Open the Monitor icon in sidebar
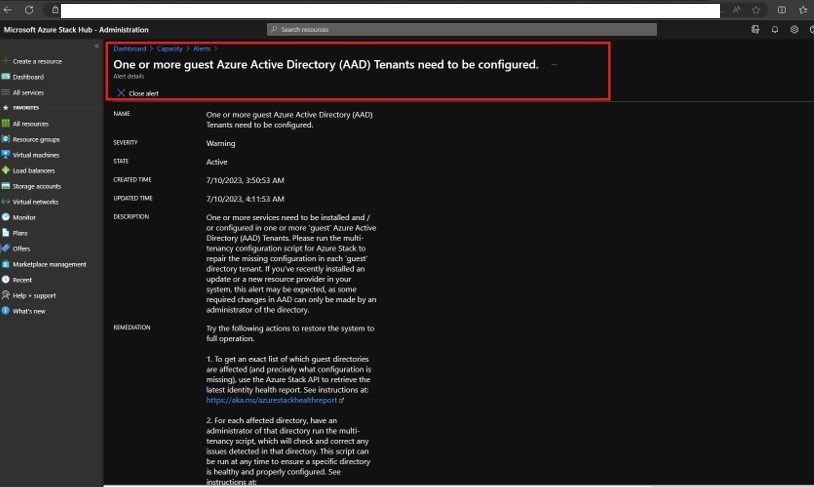The width and height of the screenshot is (814, 487). [x=6, y=217]
